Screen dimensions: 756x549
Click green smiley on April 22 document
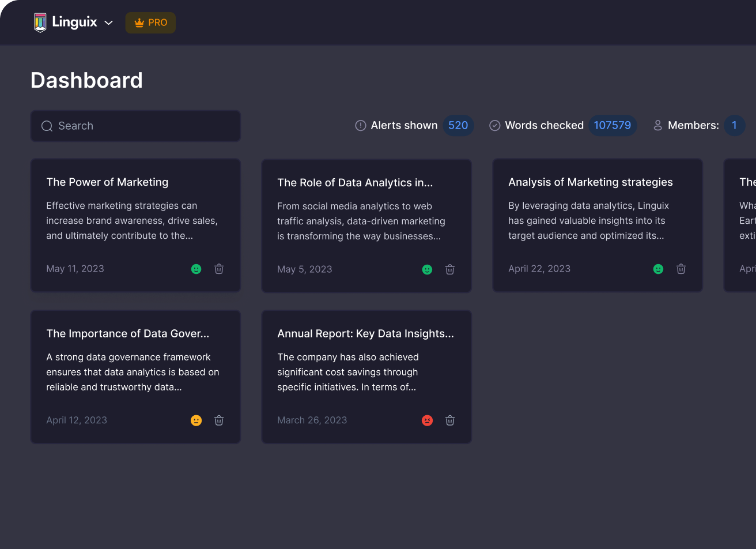tap(658, 269)
